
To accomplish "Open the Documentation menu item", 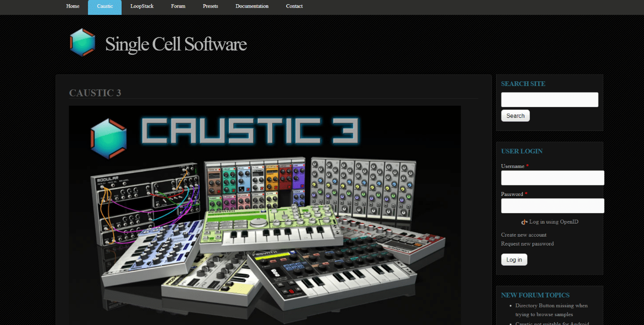I will pos(252,7).
